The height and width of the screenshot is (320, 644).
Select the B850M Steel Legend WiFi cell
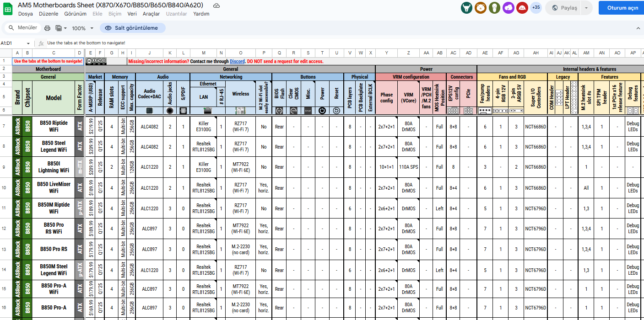point(54,270)
